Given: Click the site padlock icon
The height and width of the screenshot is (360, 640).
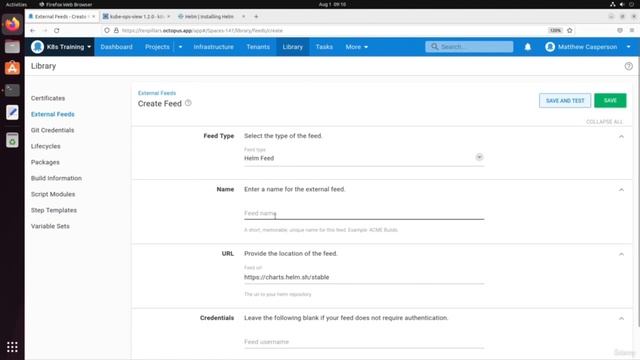Looking at the screenshot, I should pos(116,31).
